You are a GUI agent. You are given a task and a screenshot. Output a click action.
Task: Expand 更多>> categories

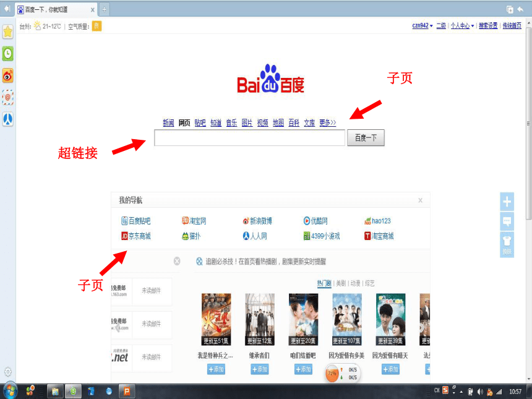pos(327,122)
